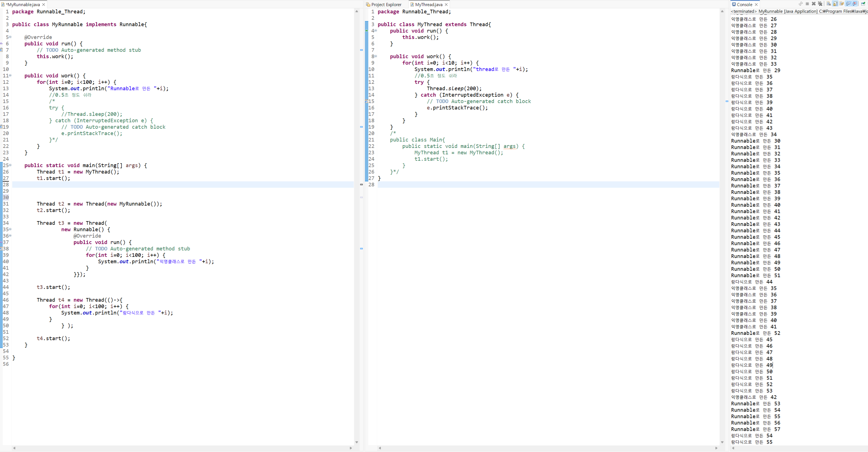This screenshot has width=868, height=452.
Task: Click Remove Launch X icon in Console
Action: pos(814,4)
